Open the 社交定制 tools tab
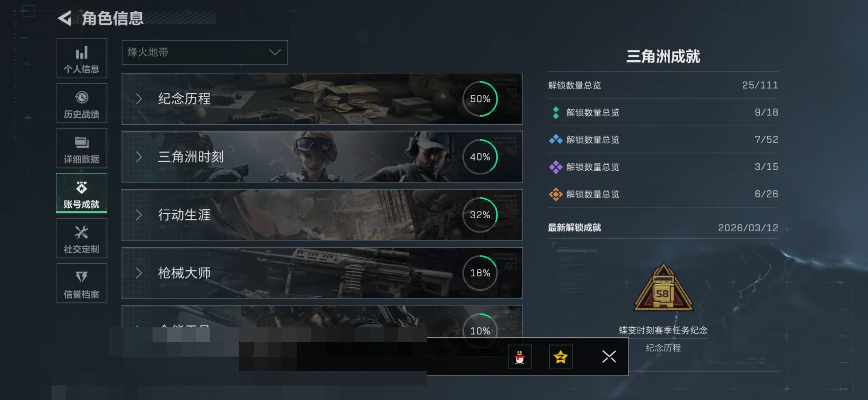The image size is (868, 400). click(x=82, y=239)
